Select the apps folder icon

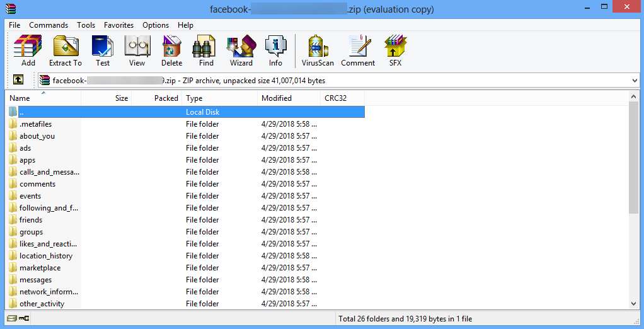13,160
